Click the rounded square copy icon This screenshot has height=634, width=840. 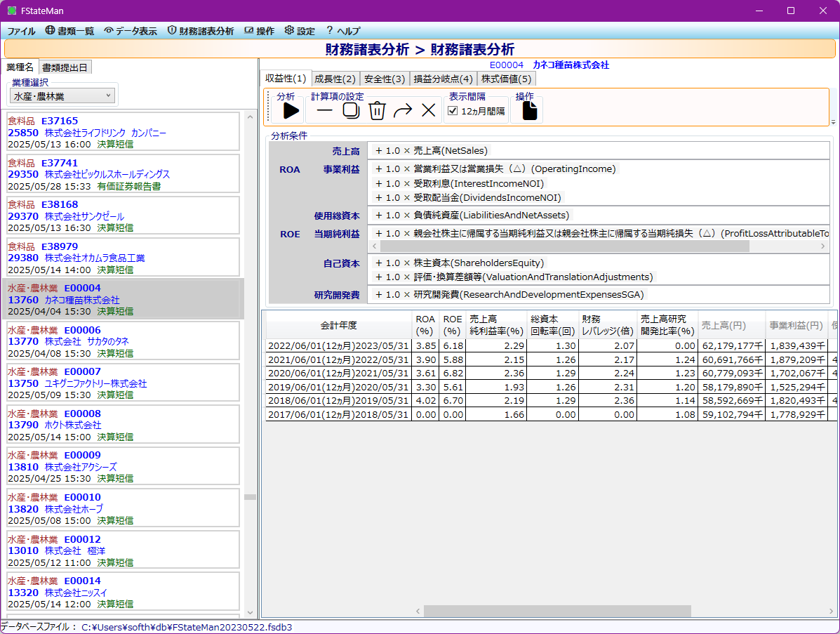351,111
